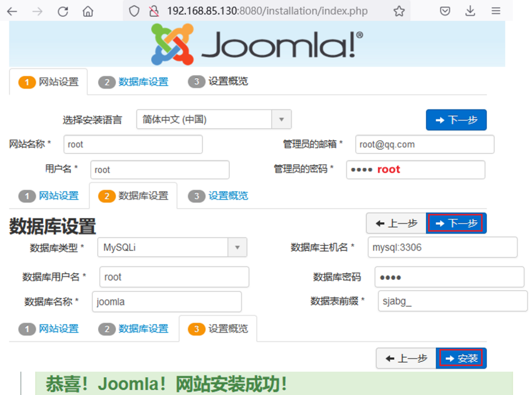Viewport: 532px width, 395px height.
Task: Select the active orange 设置概览 tab
Action: (x=218, y=329)
